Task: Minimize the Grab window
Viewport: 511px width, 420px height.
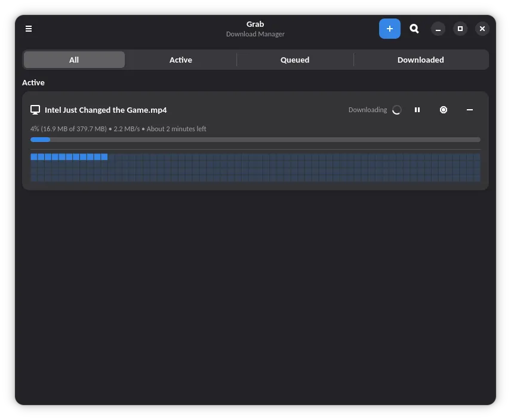Action: [438, 29]
